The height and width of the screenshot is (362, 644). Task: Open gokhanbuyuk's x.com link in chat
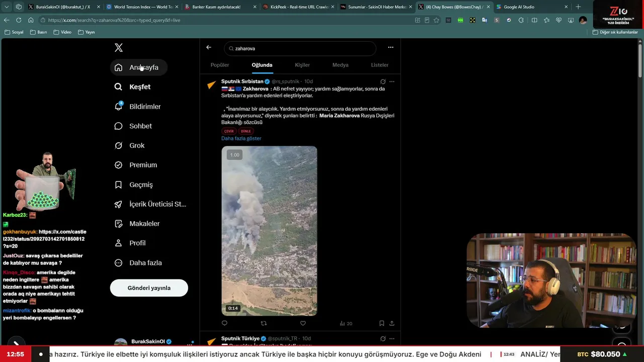coord(44,239)
